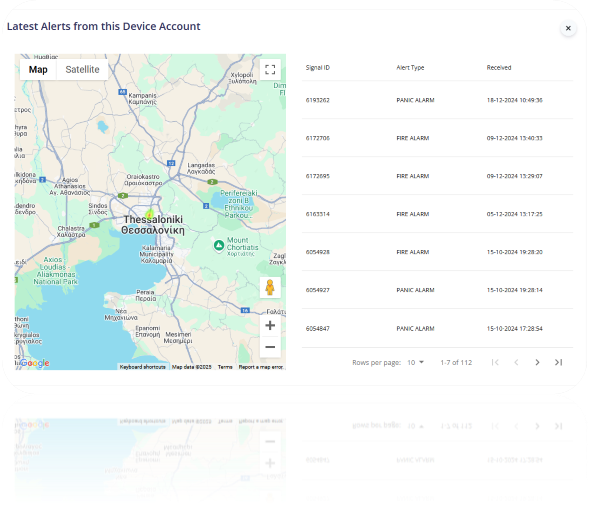Close the Latest Alerts dialog
Viewport: 589px width, 525px height.
[x=568, y=28]
